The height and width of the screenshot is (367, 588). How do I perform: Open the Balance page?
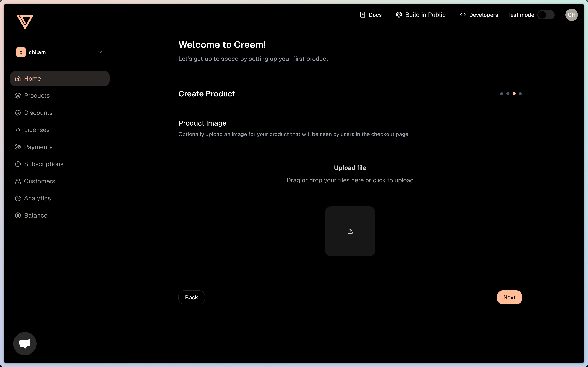[60, 215]
